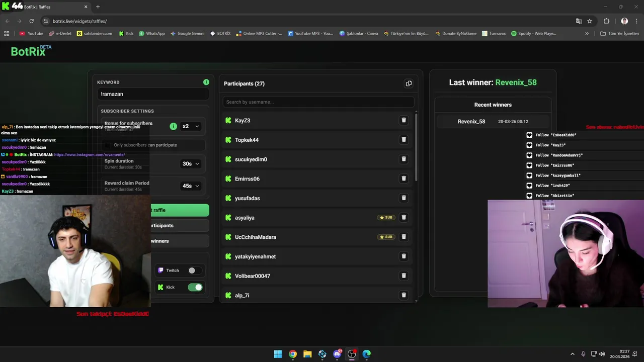Expand the bookmarks overflow chevron
Viewport: 644px width, 362px height.
587,34
